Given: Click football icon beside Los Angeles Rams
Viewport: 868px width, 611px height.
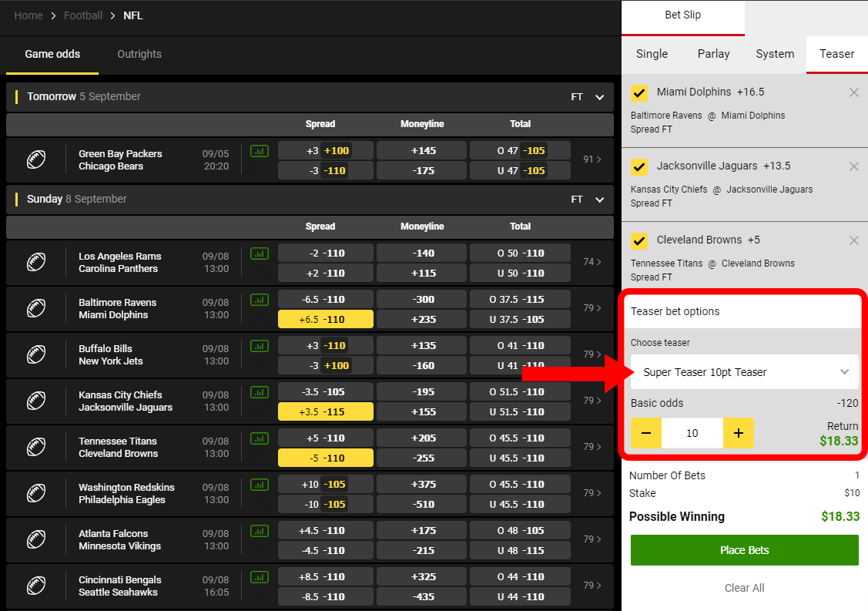Looking at the screenshot, I should tap(36, 262).
